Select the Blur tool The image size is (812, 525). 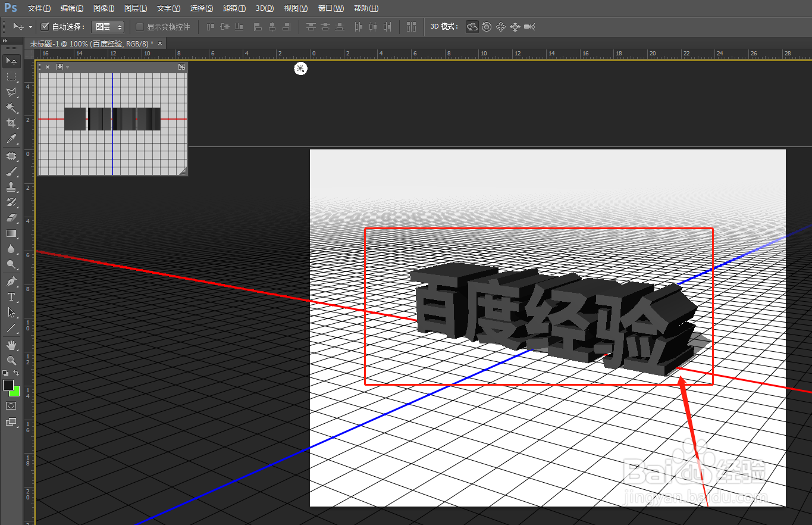pos(11,249)
